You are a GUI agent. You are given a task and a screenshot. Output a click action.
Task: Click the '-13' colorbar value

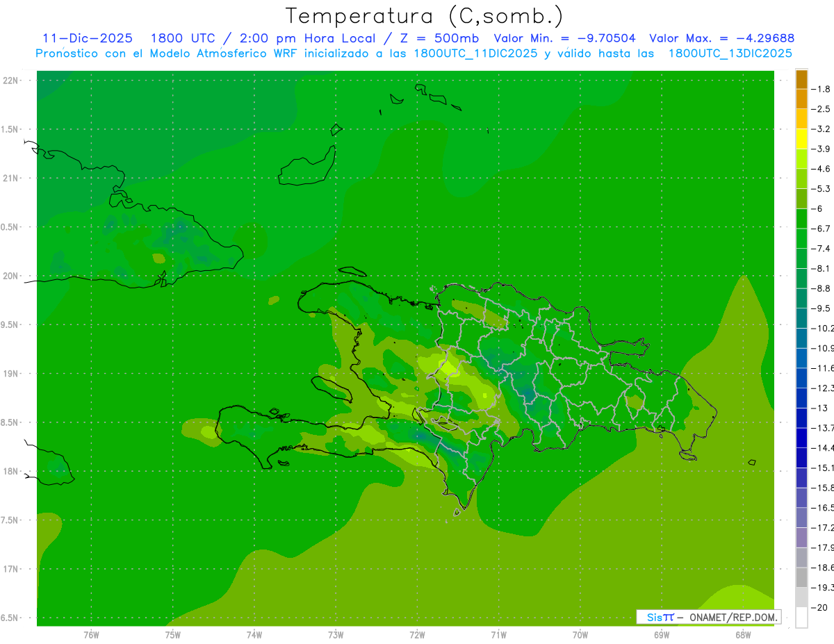(x=819, y=408)
